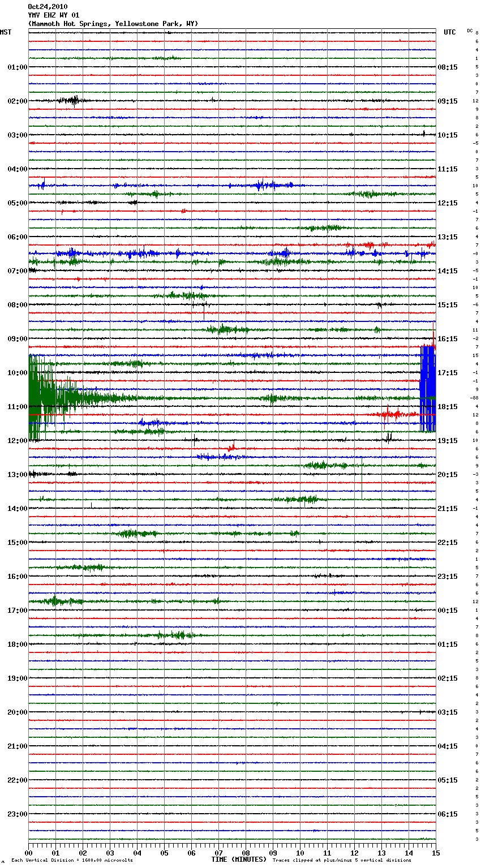Click minute 00 on the time axis
This screenshot has height=868, width=481.
point(28,853)
